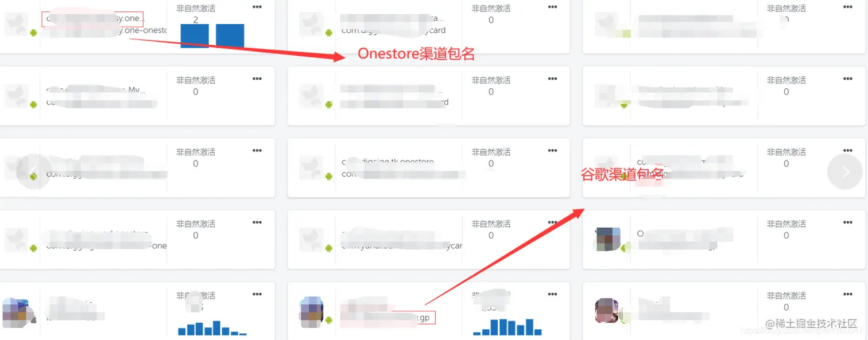The width and height of the screenshot is (868, 340).
Task: Open three-dot menu on top-right app card
Action: point(848,7)
